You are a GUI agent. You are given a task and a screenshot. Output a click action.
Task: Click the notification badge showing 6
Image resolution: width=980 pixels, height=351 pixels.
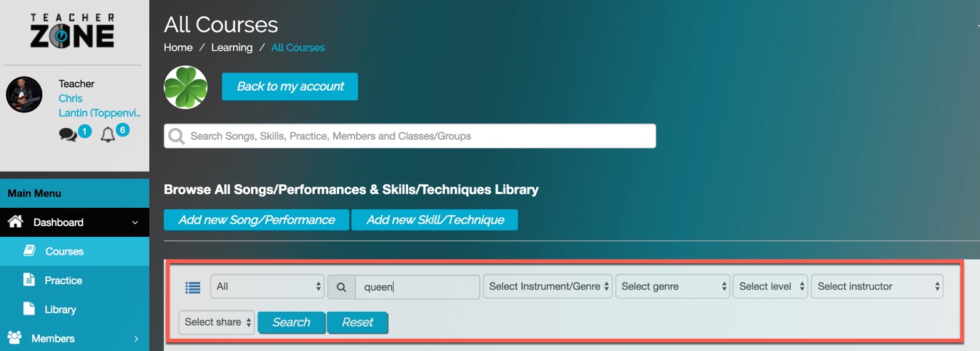pos(122,130)
